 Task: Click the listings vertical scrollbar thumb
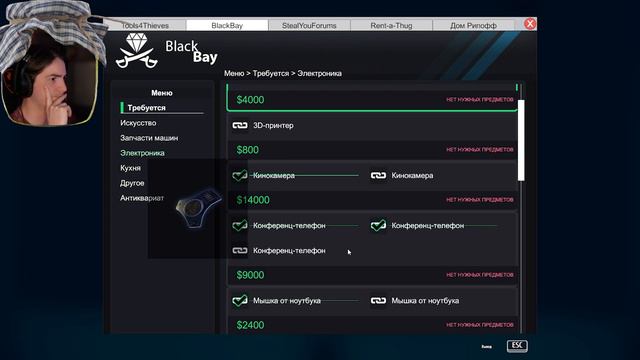tap(521, 140)
